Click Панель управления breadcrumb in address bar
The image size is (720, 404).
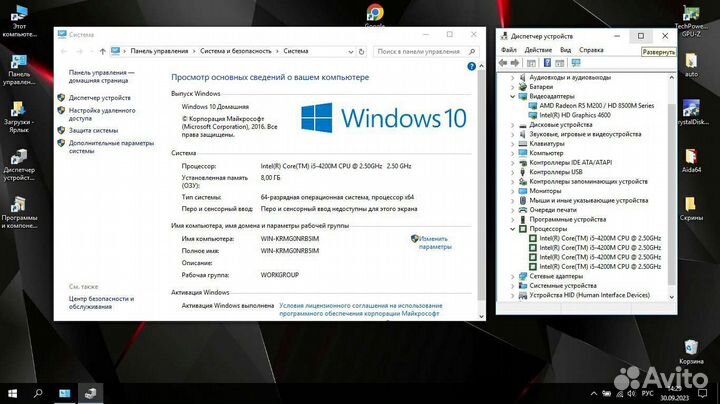point(159,51)
